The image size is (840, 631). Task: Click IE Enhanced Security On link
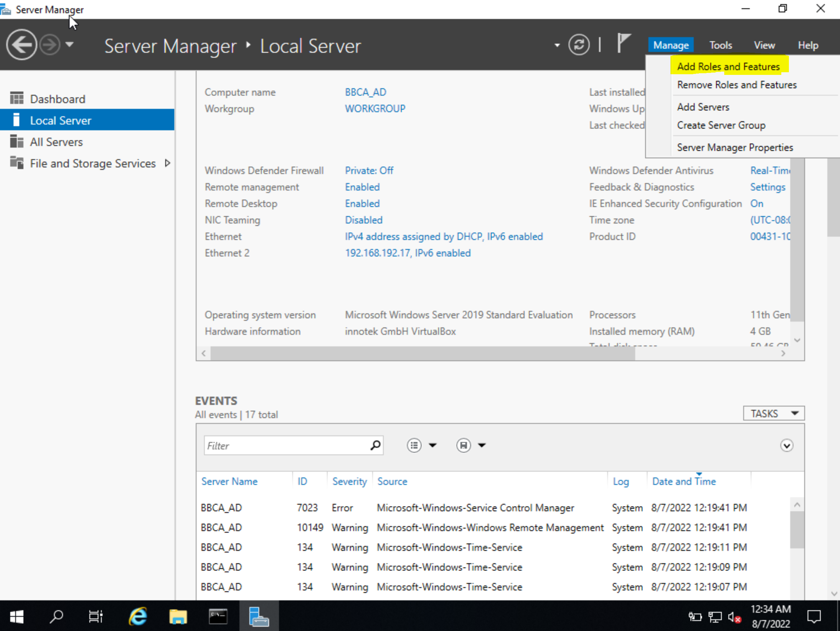tap(757, 204)
